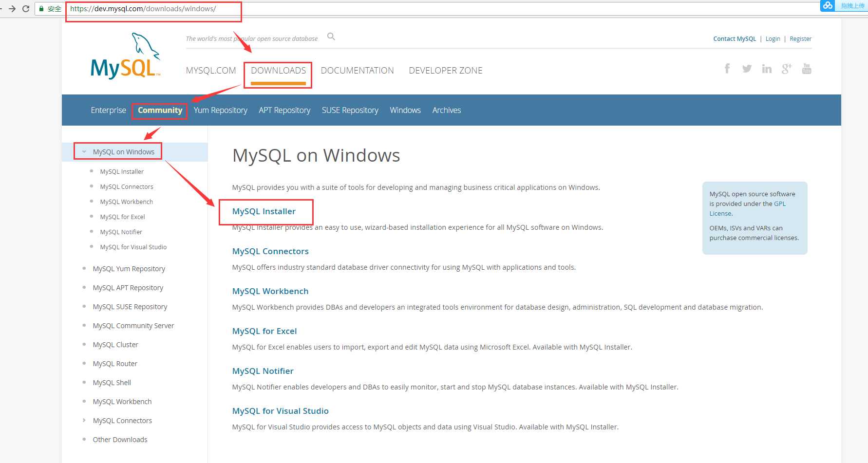Reload the page with refresh icon
This screenshot has height=463, width=868.
26,9
